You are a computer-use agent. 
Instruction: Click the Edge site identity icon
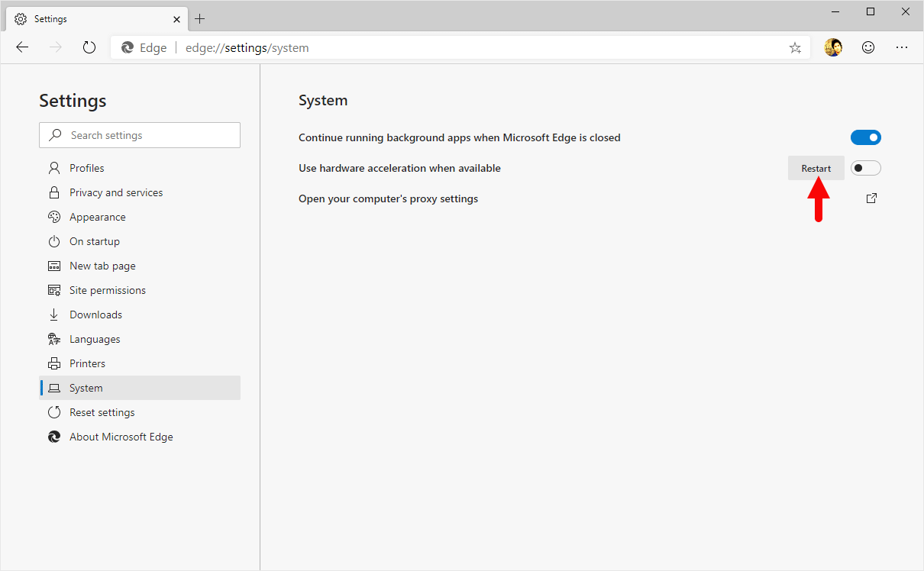coord(128,47)
